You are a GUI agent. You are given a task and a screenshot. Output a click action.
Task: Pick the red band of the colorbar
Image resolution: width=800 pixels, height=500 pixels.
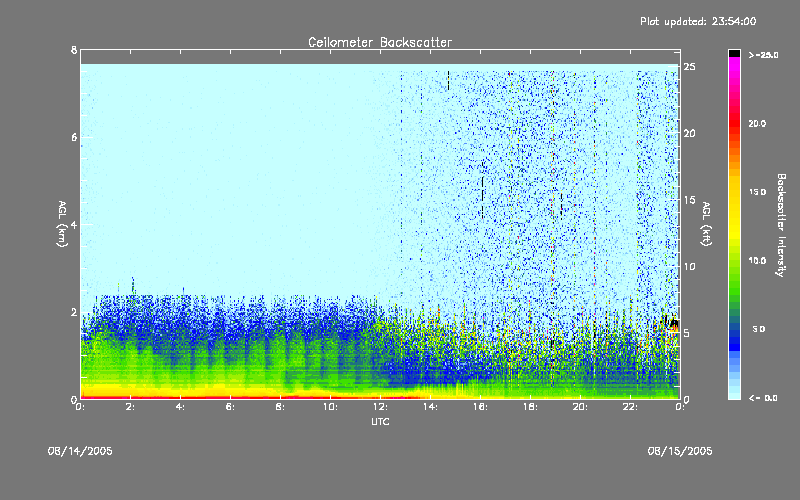click(x=734, y=125)
